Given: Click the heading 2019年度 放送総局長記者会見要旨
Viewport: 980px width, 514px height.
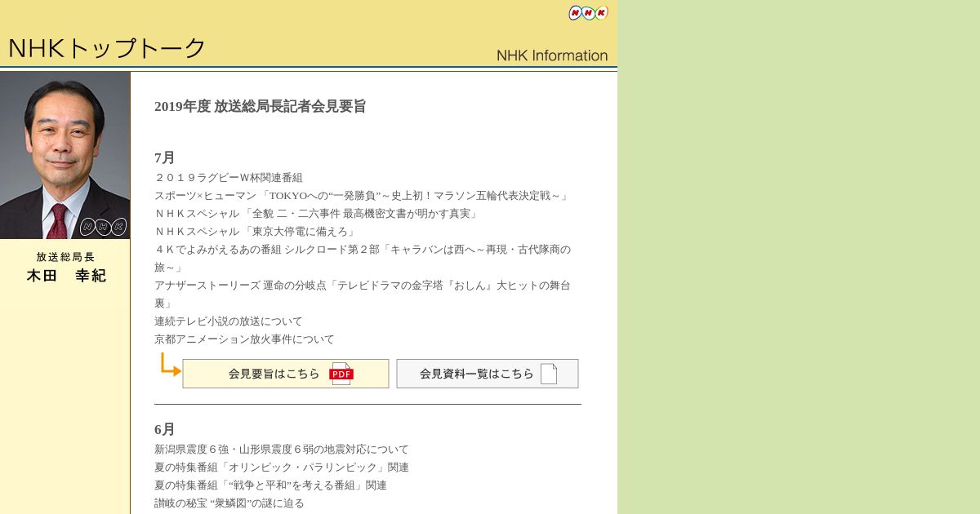Looking at the screenshot, I should pyautogui.click(x=260, y=106).
